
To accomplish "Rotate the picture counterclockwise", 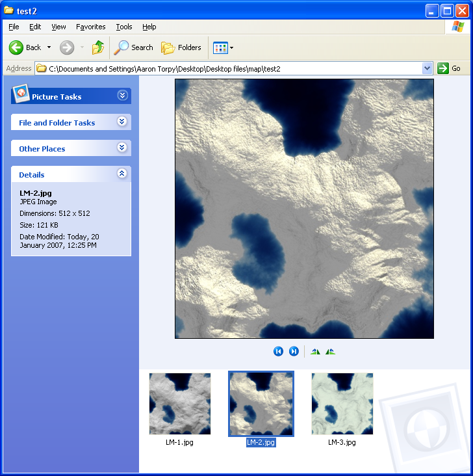I will click(x=331, y=351).
